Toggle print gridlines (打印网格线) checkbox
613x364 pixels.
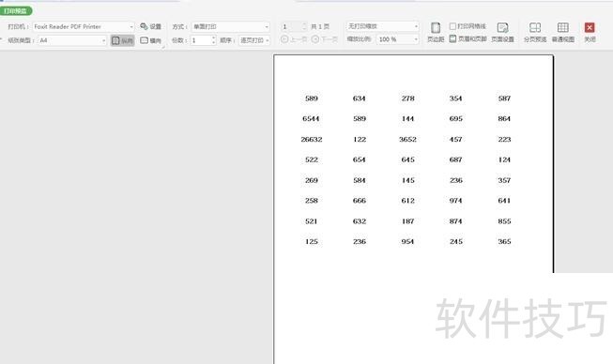tap(452, 26)
